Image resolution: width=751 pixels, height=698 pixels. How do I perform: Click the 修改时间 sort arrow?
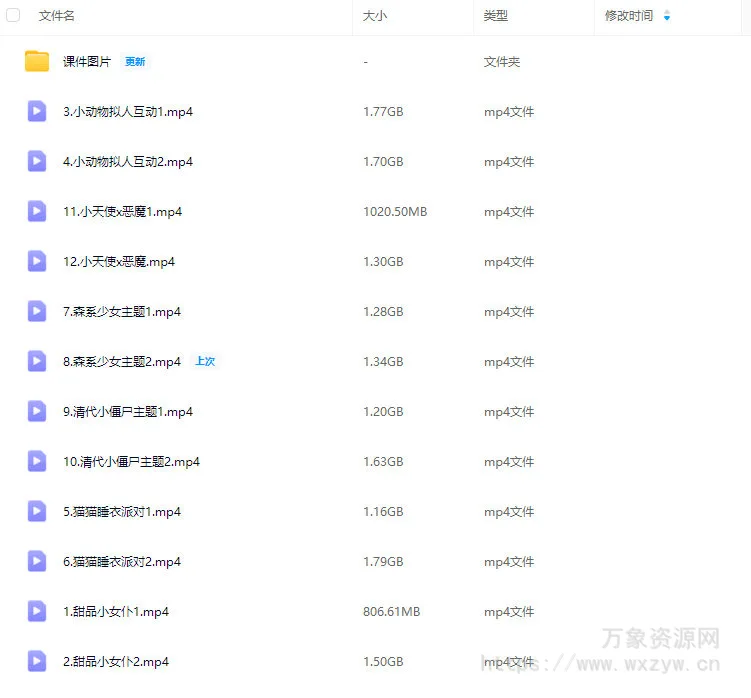[x=667, y=16]
